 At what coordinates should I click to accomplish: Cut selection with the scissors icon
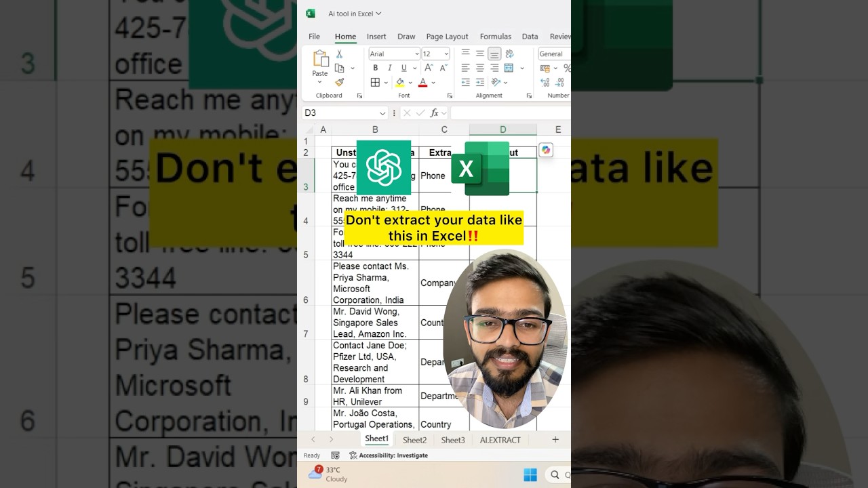click(x=339, y=54)
